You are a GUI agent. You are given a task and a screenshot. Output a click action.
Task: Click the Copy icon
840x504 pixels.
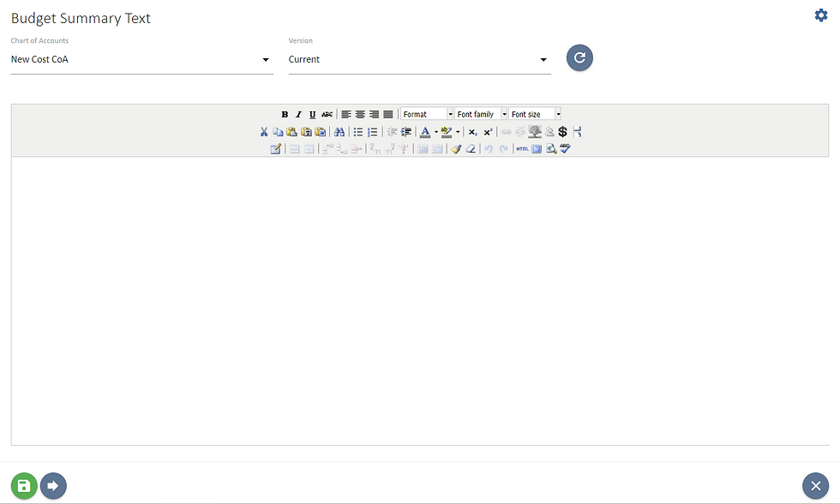click(278, 132)
